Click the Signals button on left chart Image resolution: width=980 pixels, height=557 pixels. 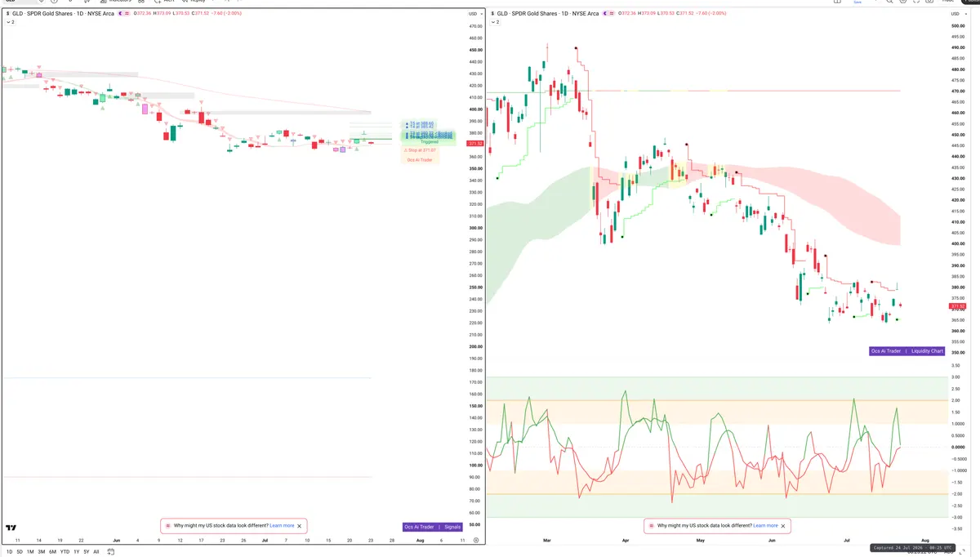[452, 527]
